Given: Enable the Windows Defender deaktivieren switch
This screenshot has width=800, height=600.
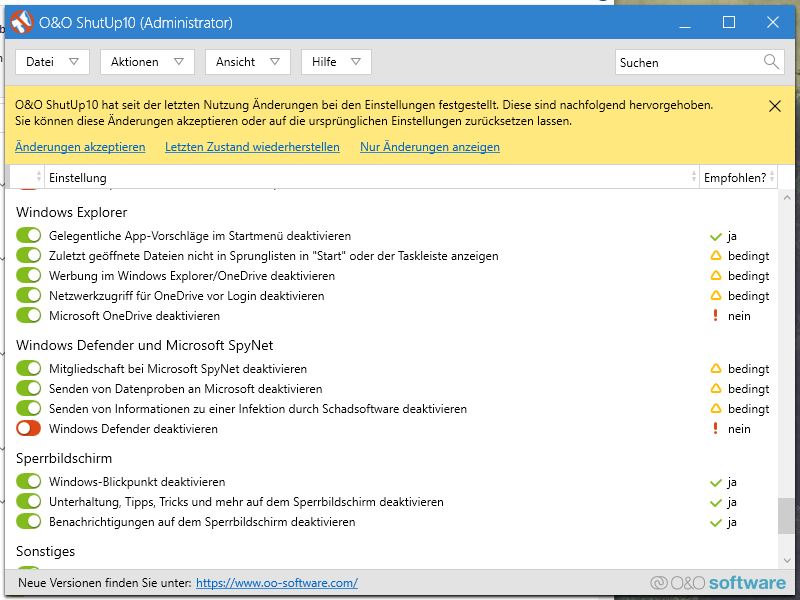Looking at the screenshot, I should pos(28,428).
